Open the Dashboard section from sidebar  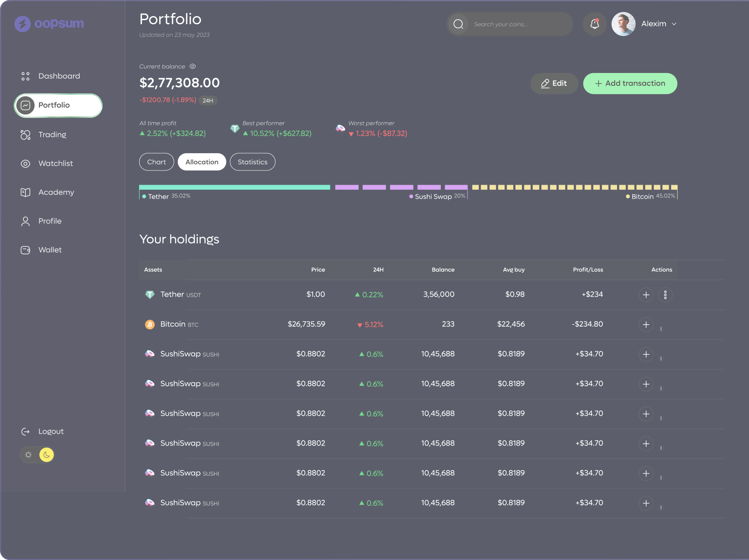[x=25, y=76]
